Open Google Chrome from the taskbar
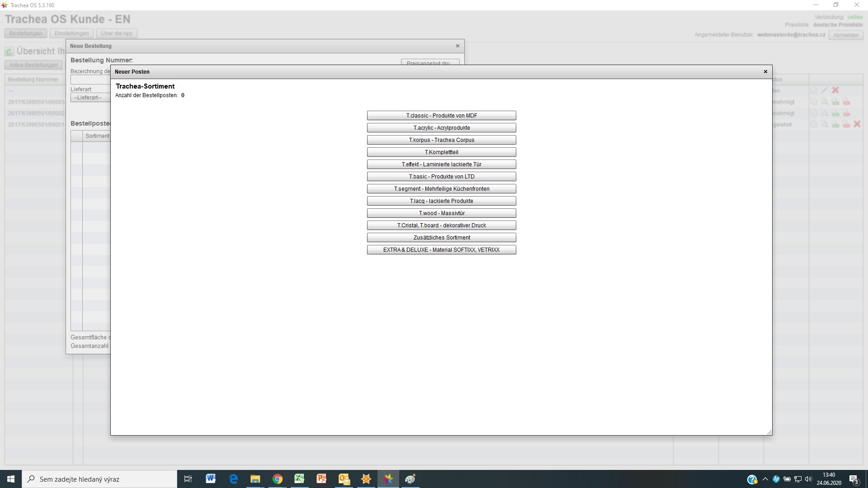868x488 pixels. [278, 479]
